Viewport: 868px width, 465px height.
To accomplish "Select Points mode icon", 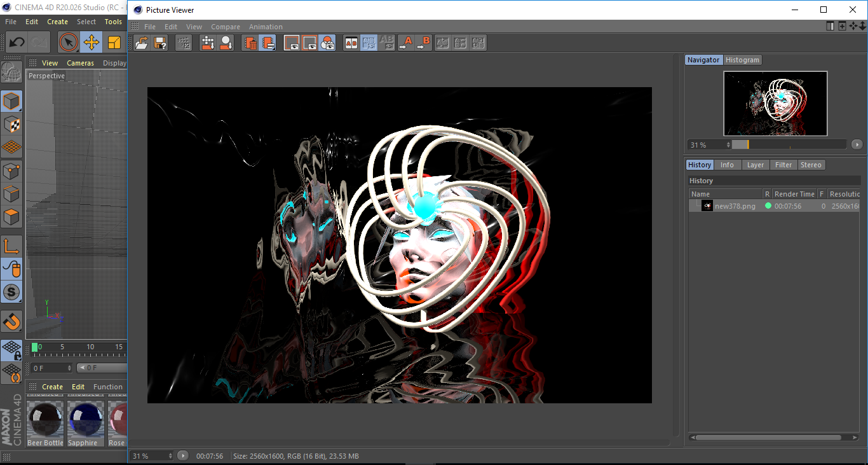I will [x=11, y=171].
